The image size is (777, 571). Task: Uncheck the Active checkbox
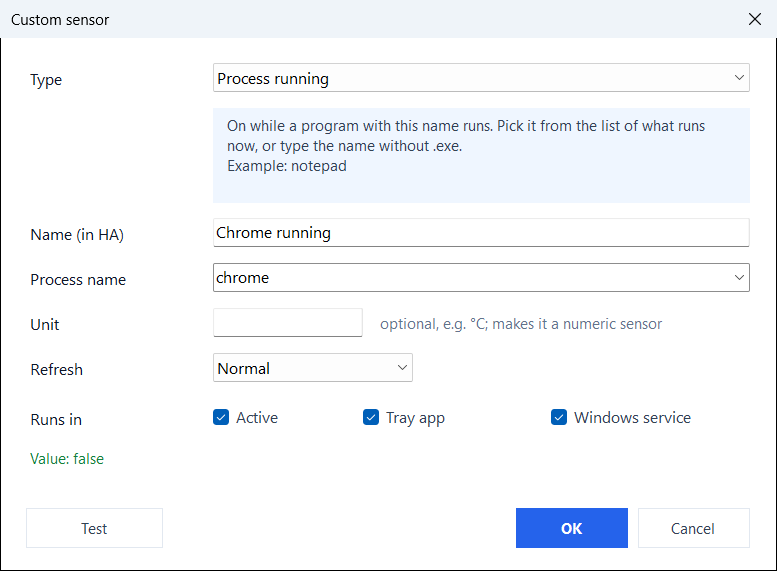[221, 417]
